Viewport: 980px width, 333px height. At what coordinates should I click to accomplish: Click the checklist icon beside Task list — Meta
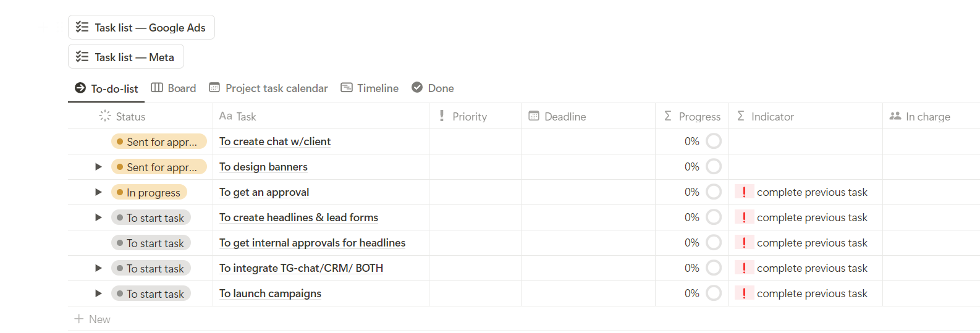click(x=82, y=57)
